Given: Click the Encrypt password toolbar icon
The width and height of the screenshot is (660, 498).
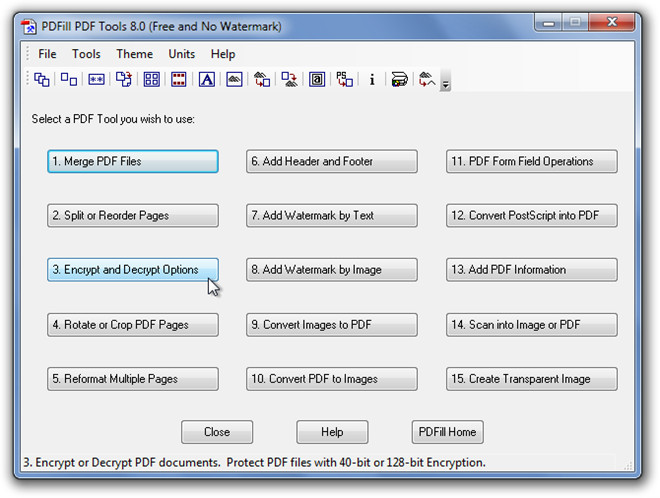Looking at the screenshot, I should pos(96,79).
